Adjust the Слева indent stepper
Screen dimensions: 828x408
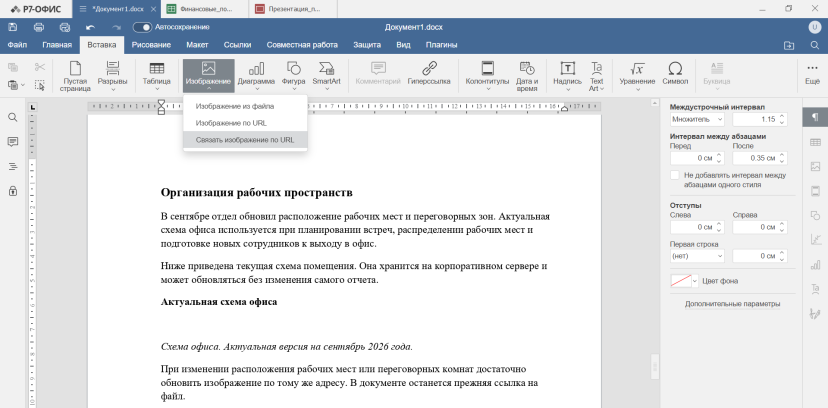click(720, 227)
